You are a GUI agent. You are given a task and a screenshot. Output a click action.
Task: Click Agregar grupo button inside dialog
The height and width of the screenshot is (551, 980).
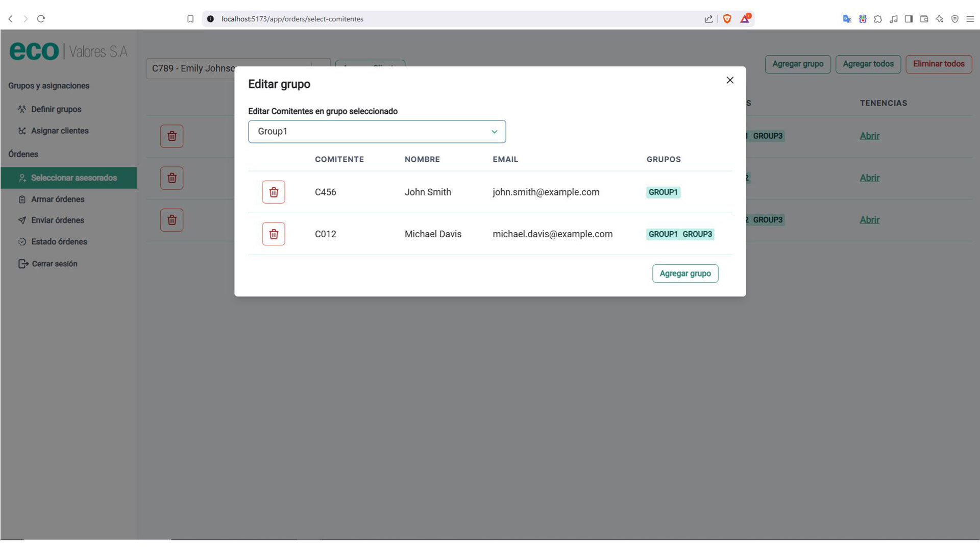click(x=685, y=273)
